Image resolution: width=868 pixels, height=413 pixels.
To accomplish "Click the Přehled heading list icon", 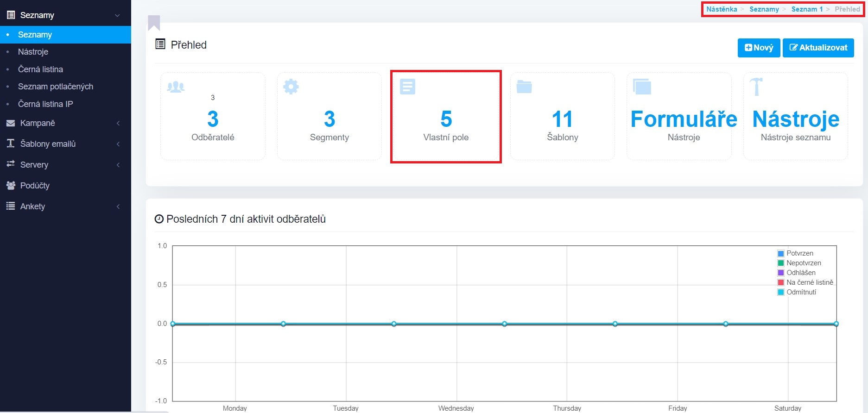I will 160,44.
